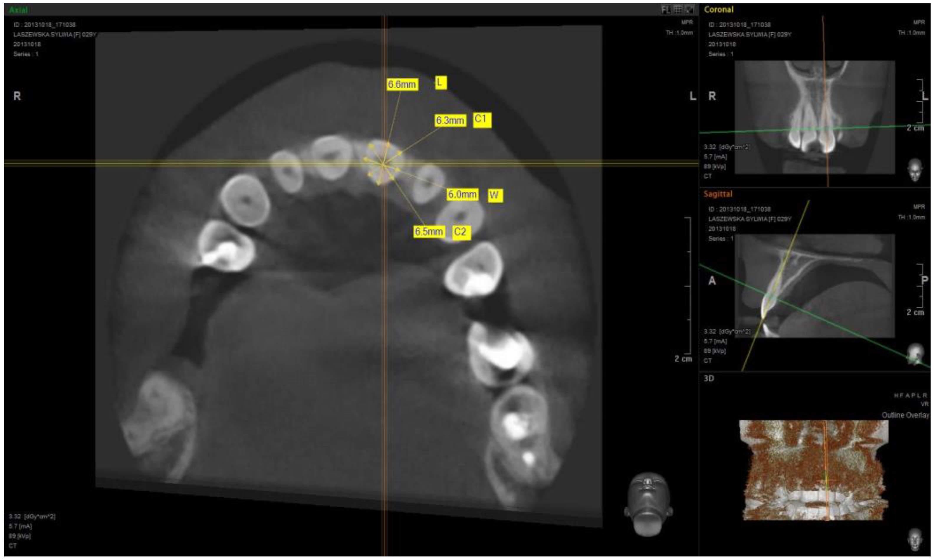Viewport: 935px width, 560px height.
Task: Click the MPR mode label in Coronal view
Action: [919, 23]
